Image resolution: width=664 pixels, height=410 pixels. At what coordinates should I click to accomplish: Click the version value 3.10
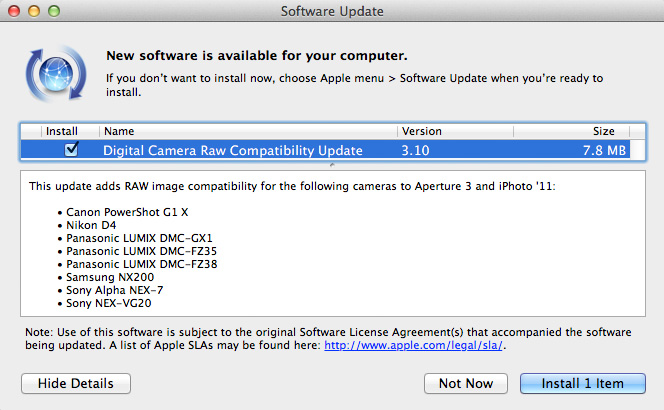[x=415, y=150]
